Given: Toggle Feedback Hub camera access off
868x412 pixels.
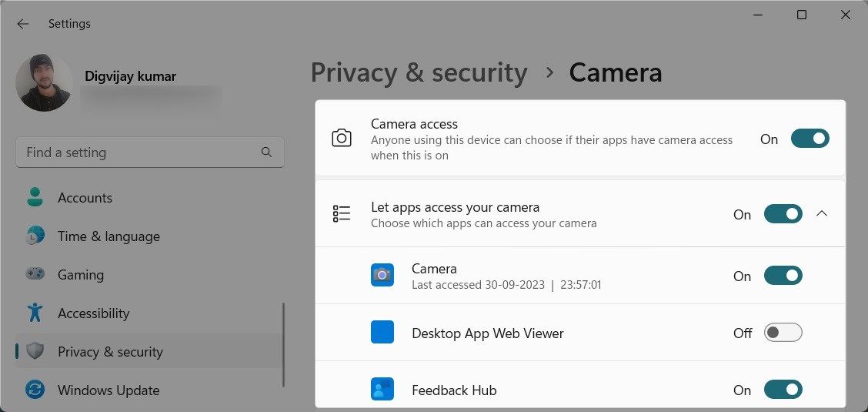Looking at the screenshot, I should [783, 390].
